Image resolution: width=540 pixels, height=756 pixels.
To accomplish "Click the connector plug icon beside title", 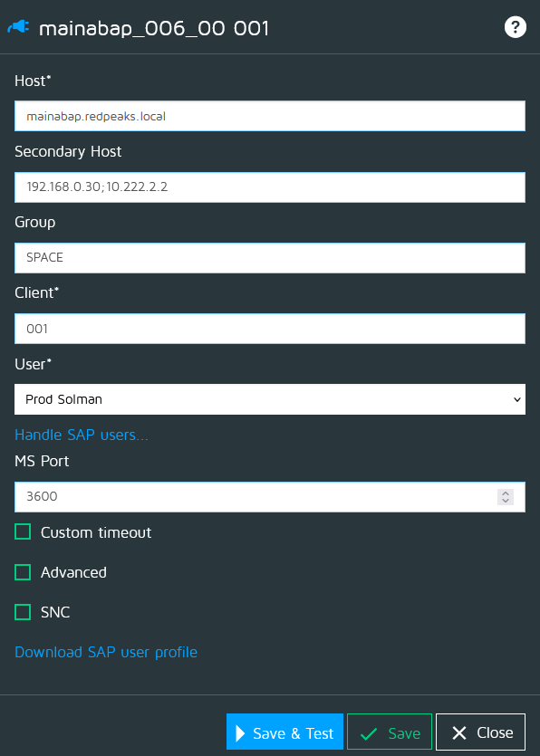I will click(x=18, y=27).
